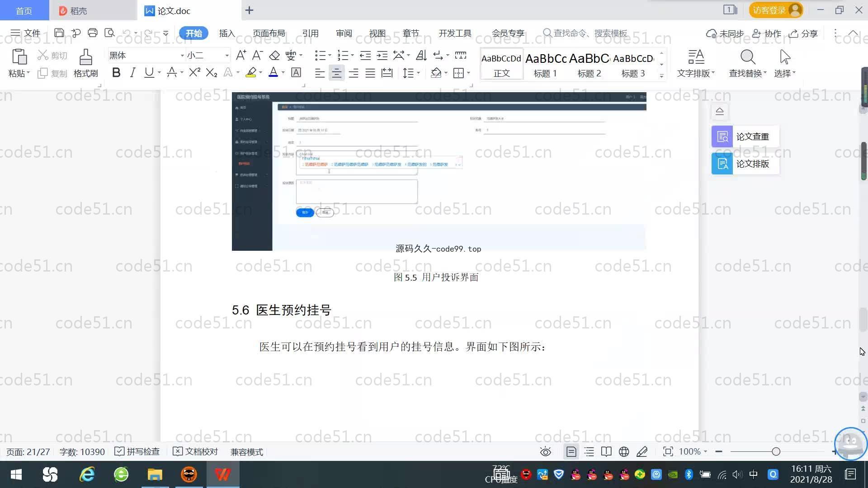Expand font color dropdown arrow
Image resolution: width=868 pixels, height=488 pixels.
tap(283, 73)
